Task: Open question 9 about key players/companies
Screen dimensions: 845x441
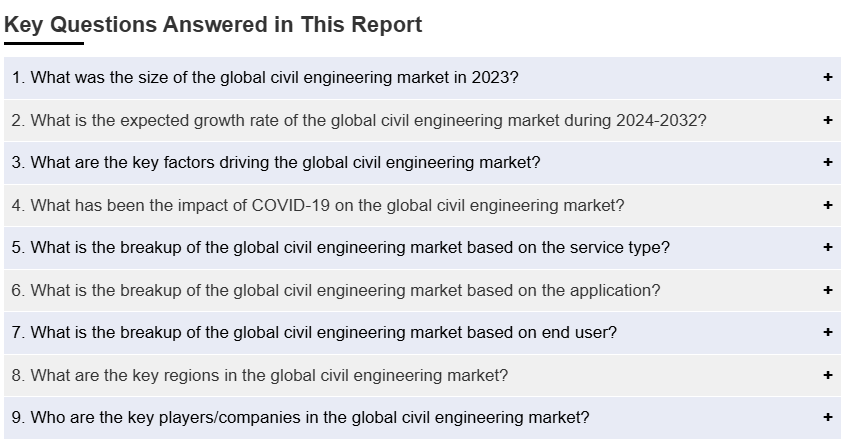Action: click(x=300, y=417)
